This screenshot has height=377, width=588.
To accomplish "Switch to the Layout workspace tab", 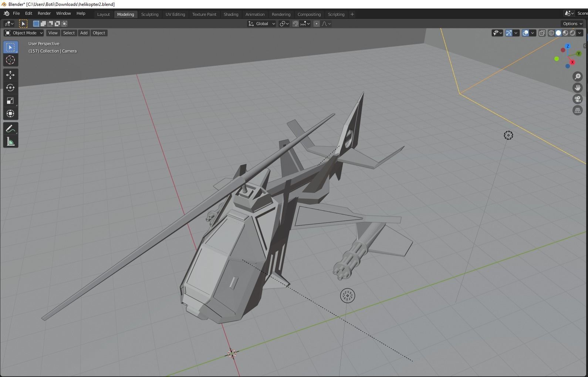I will coord(104,14).
